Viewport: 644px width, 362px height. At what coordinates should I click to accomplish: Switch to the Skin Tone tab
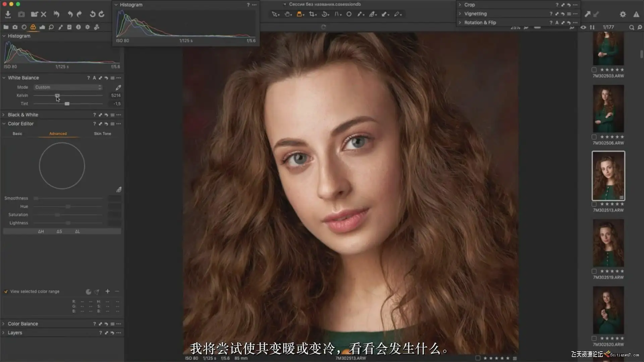[102, 133]
